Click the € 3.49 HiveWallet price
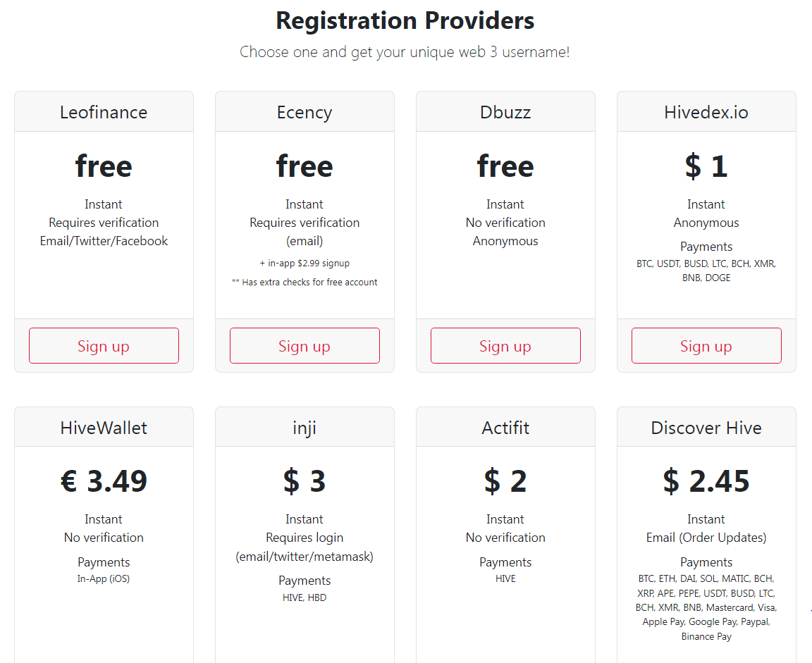This screenshot has height=663, width=812. coord(104,481)
